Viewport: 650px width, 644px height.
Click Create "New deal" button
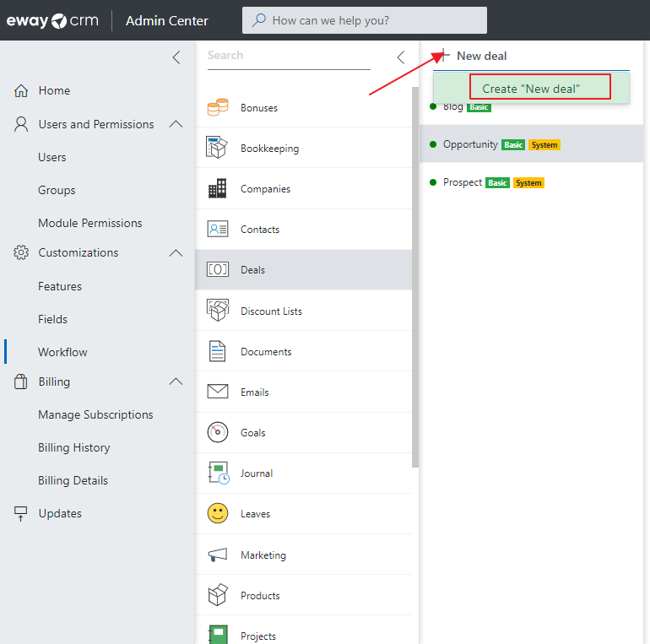[x=531, y=88]
